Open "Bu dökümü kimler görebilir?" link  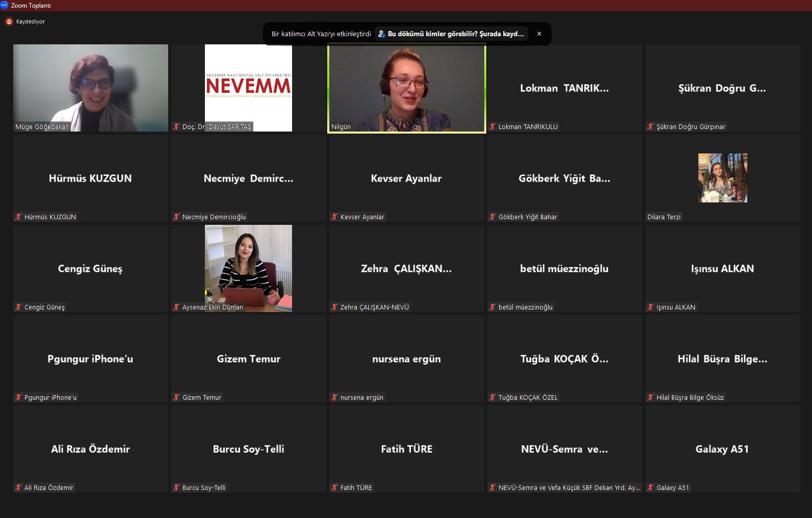pos(455,34)
